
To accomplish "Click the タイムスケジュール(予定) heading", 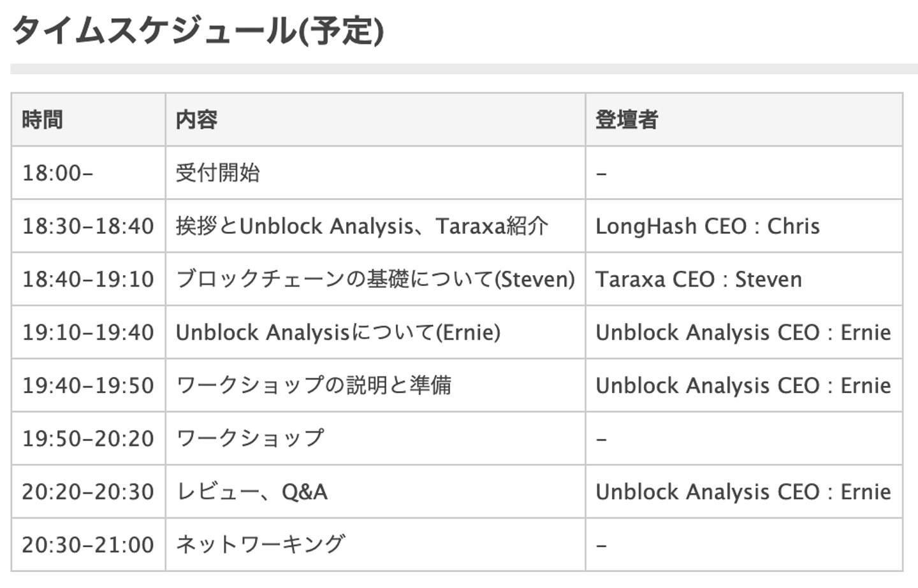I will [x=198, y=31].
